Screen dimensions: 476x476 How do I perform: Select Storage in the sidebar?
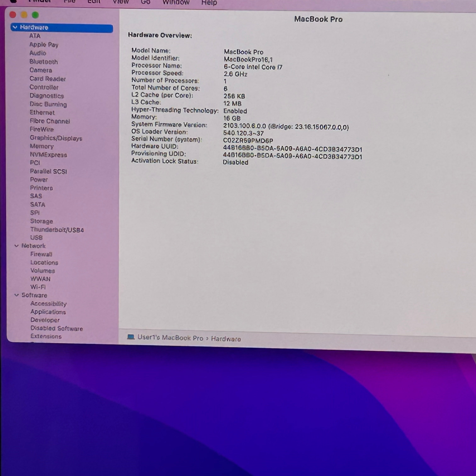pyautogui.click(x=42, y=221)
